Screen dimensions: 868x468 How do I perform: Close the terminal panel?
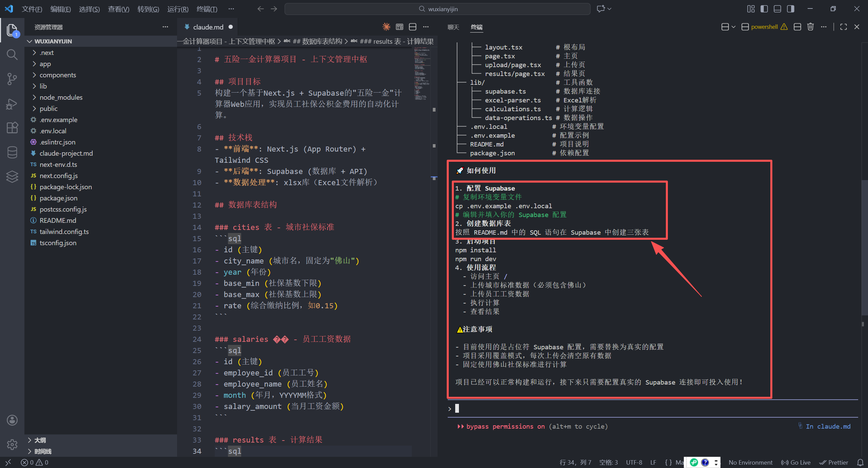click(857, 27)
